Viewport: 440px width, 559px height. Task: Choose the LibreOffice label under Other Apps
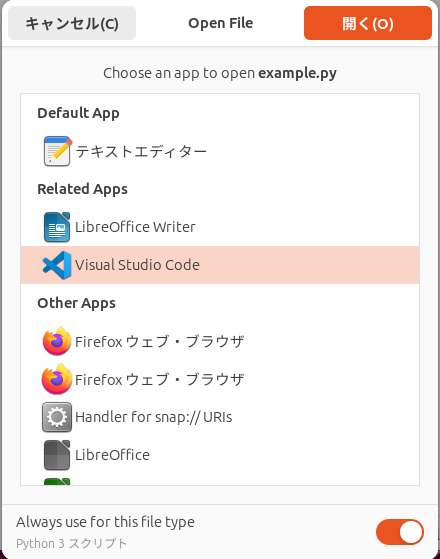coord(112,455)
